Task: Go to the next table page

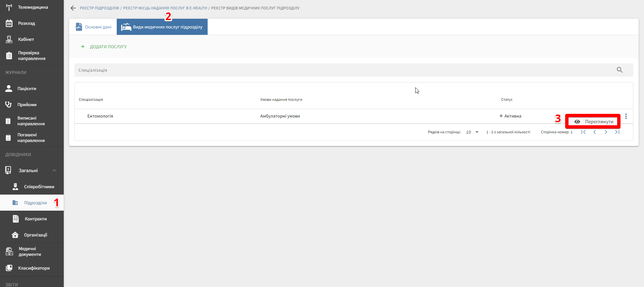Action: 606,132
